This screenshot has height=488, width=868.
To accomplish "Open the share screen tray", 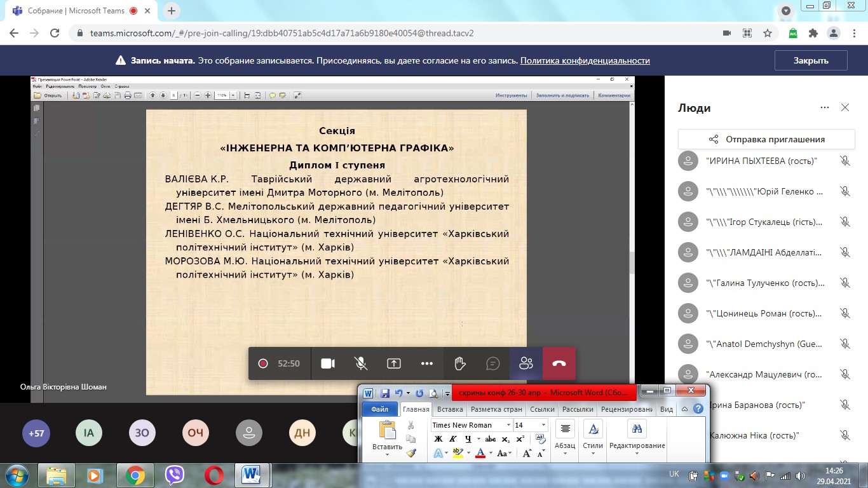I will (394, 363).
